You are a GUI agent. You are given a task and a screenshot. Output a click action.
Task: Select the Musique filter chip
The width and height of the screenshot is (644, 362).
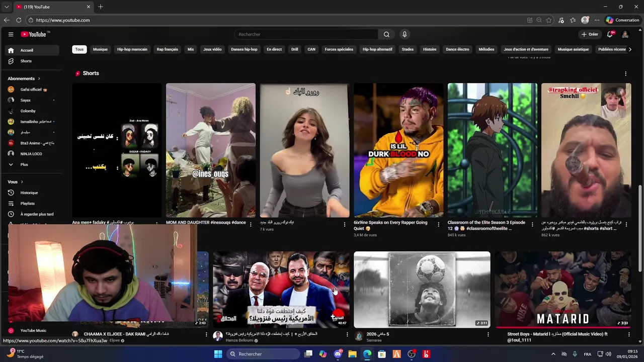coord(100,49)
